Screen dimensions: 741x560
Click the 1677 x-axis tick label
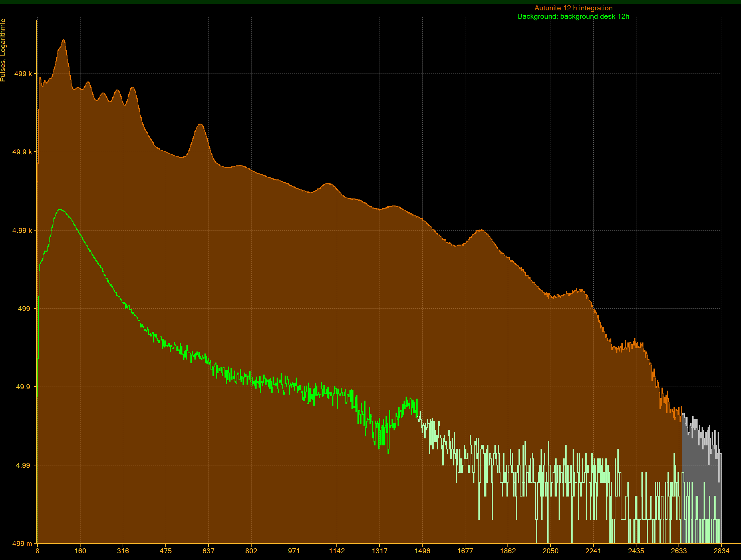465,551
